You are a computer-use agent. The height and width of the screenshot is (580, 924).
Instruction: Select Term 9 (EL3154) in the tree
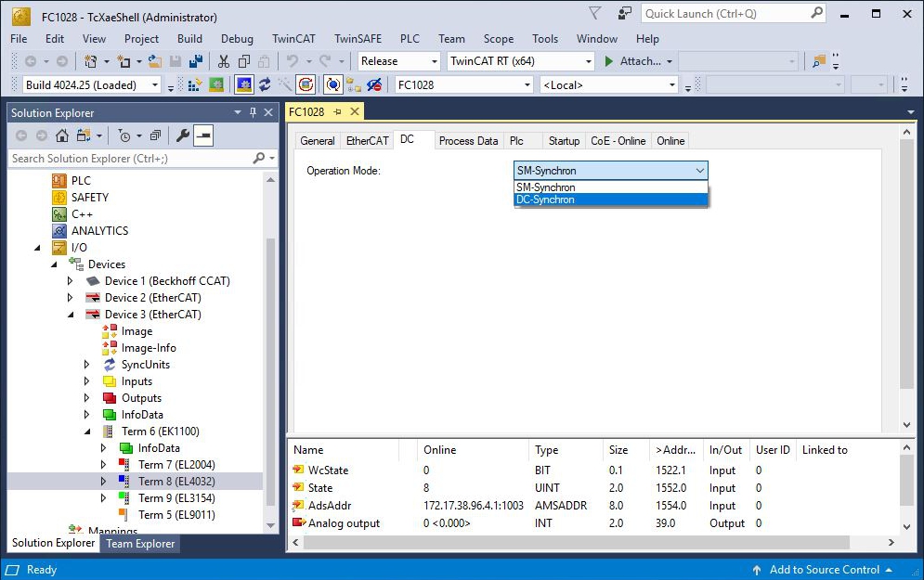point(176,498)
